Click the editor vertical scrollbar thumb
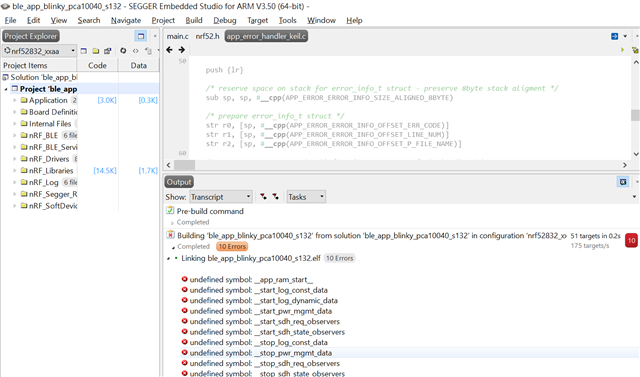Viewport: 640px width, 377px height. (x=635, y=115)
